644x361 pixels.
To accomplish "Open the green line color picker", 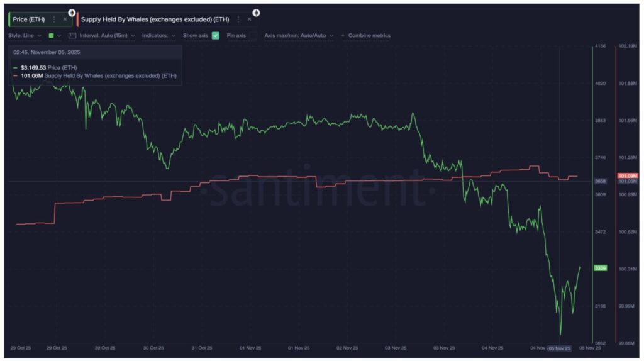I will pyautogui.click(x=55, y=35).
